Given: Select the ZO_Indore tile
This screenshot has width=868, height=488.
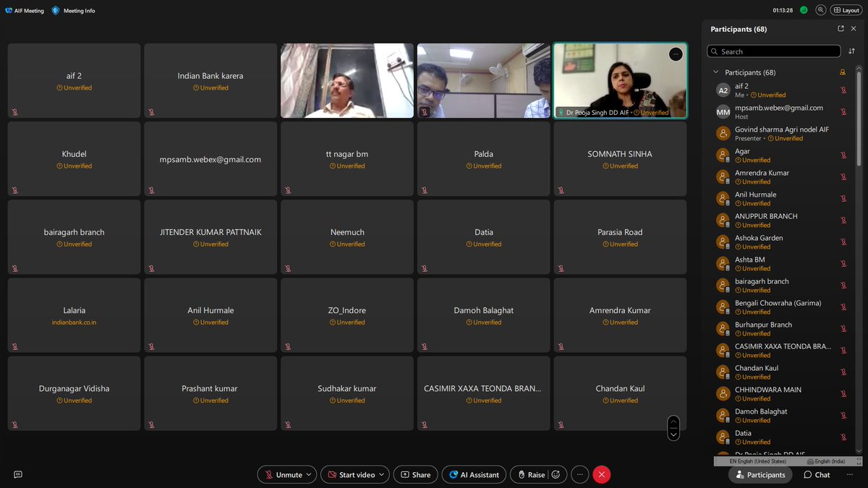Looking at the screenshot, I should pyautogui.click(x=347, y=315).
